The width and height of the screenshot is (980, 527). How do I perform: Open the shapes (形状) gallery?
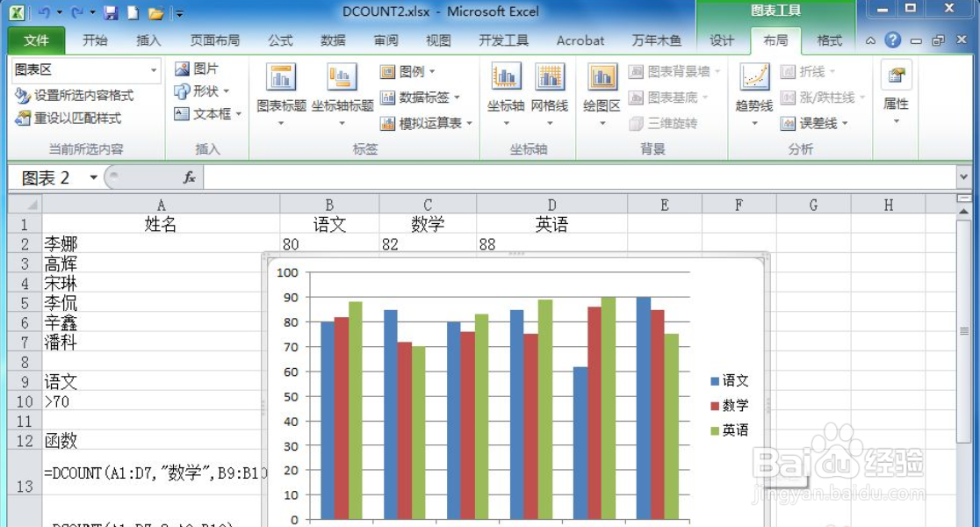tap(201, 91)
